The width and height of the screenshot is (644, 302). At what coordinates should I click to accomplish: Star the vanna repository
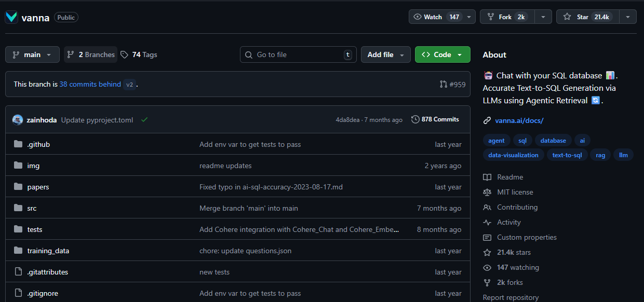587,17
